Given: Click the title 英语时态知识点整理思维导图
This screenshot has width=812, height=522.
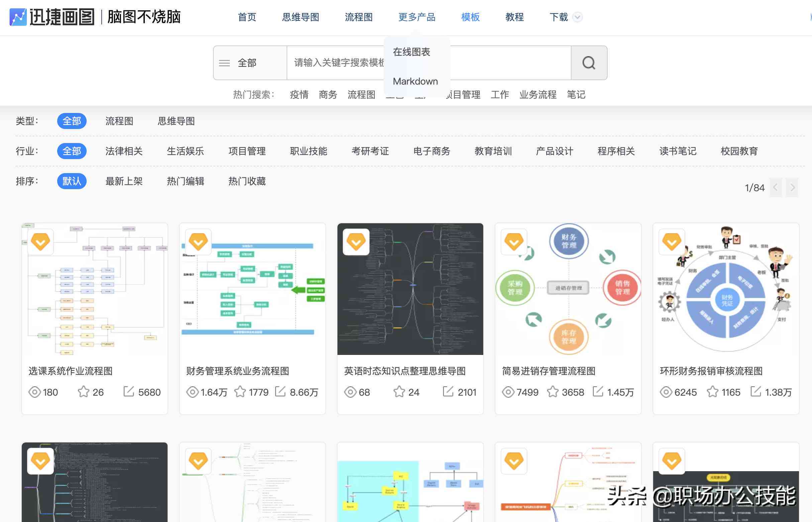Looking at the screenshot, I should pyautogui.click(x=405, y=371).
